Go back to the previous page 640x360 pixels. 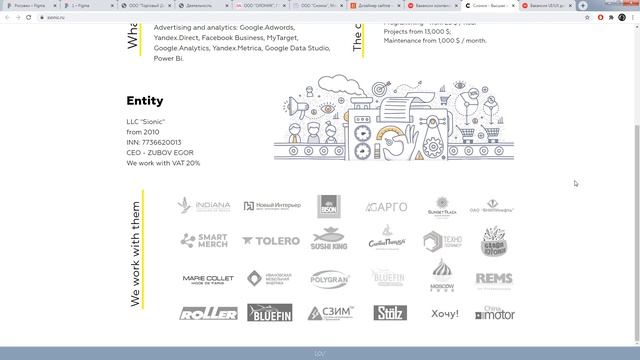pos(7,18)
